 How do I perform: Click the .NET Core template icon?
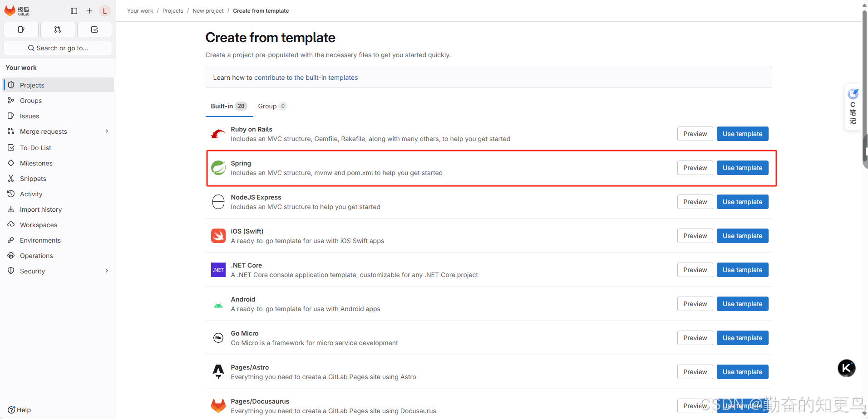coord(218,270)
